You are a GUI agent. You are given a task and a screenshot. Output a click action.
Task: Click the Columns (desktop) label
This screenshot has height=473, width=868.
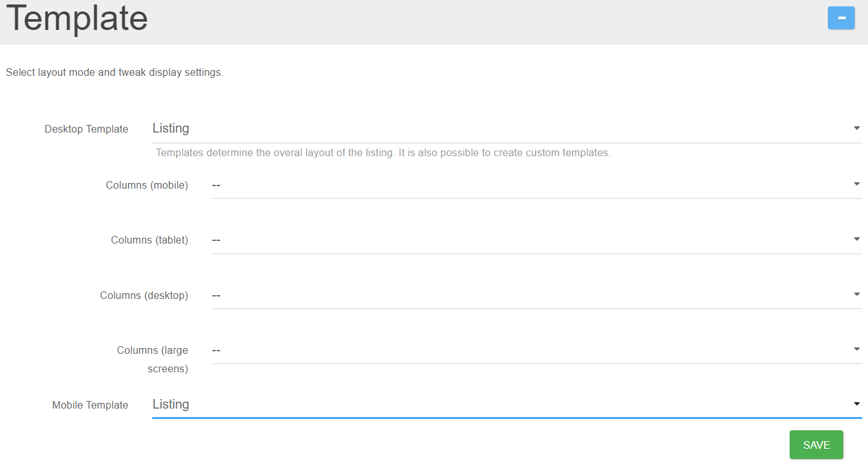point(144,295)
